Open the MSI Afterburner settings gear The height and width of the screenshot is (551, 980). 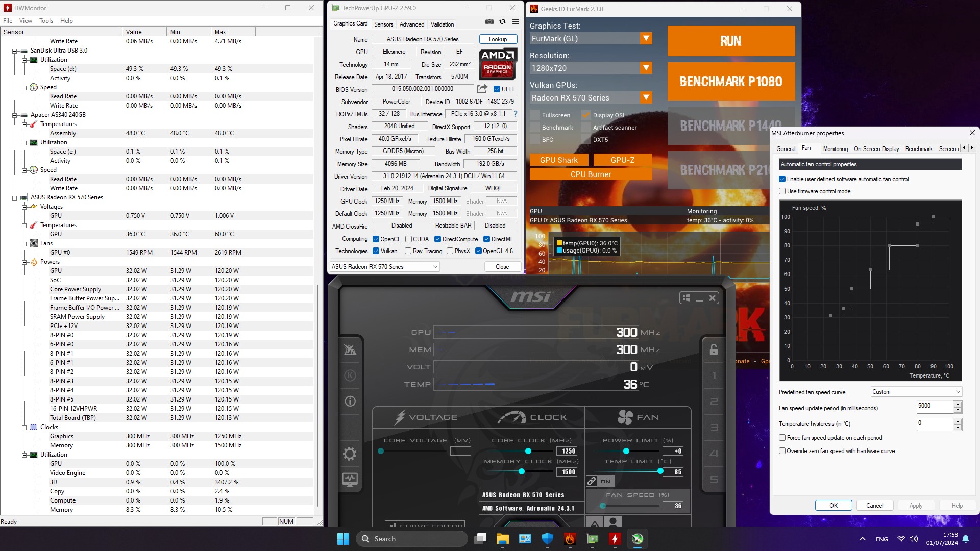coord(350,454)
